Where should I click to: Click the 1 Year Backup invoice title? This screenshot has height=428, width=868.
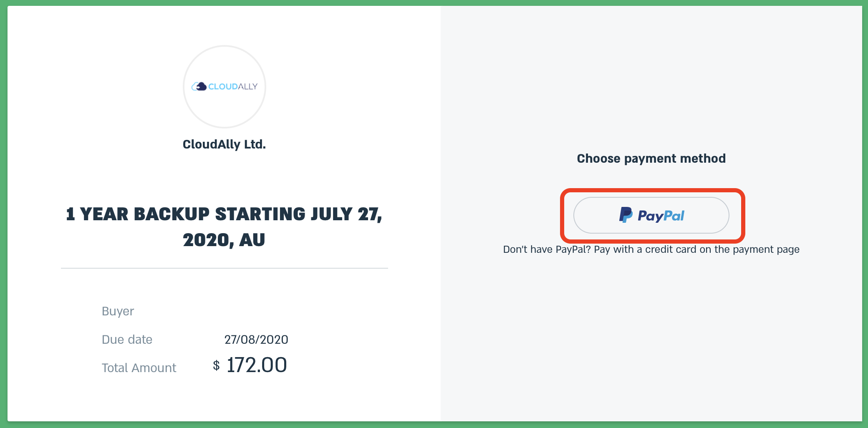[224, 227]
